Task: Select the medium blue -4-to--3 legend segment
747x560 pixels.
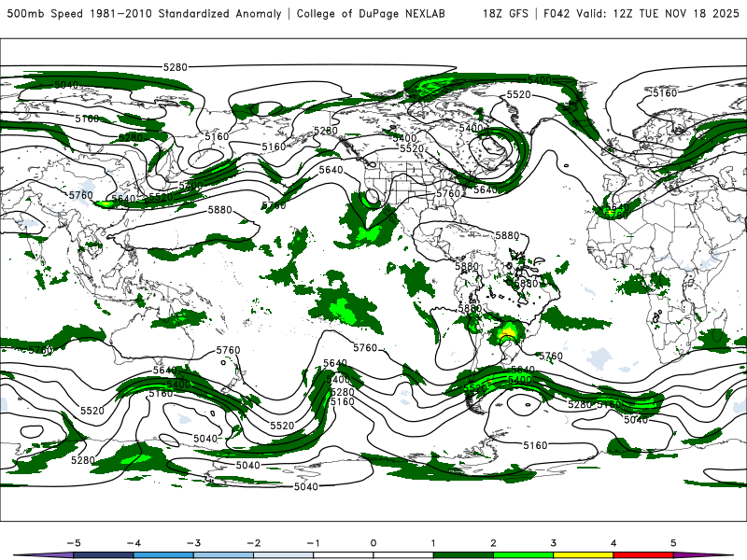Action: click(163, 555)
